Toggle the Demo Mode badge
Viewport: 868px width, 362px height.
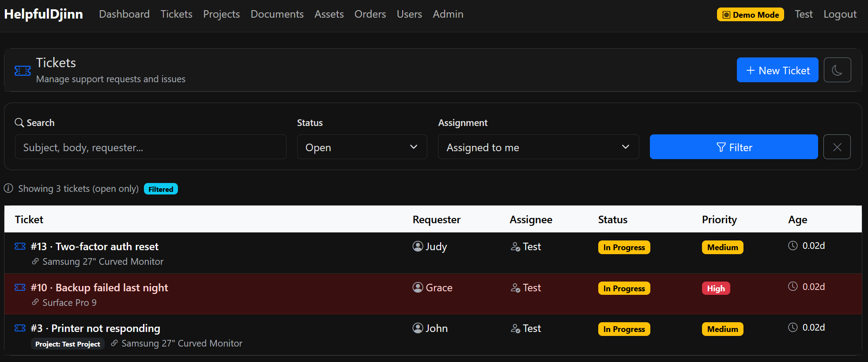click(751, 15)
